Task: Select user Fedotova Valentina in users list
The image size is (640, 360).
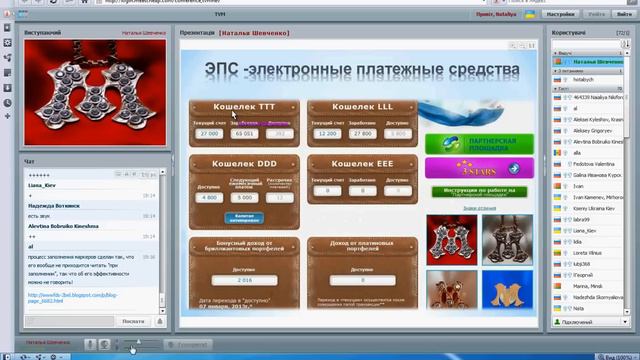Action: coord(588,164)
